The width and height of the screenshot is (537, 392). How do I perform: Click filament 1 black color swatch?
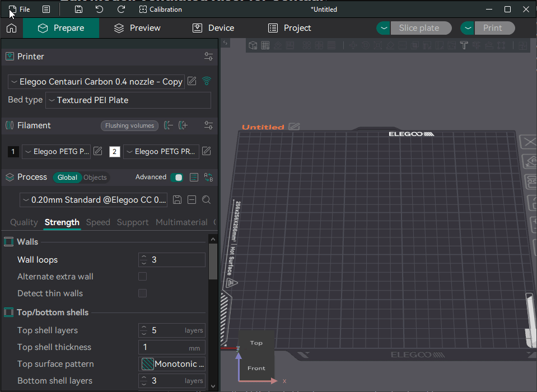click(13, 151)
